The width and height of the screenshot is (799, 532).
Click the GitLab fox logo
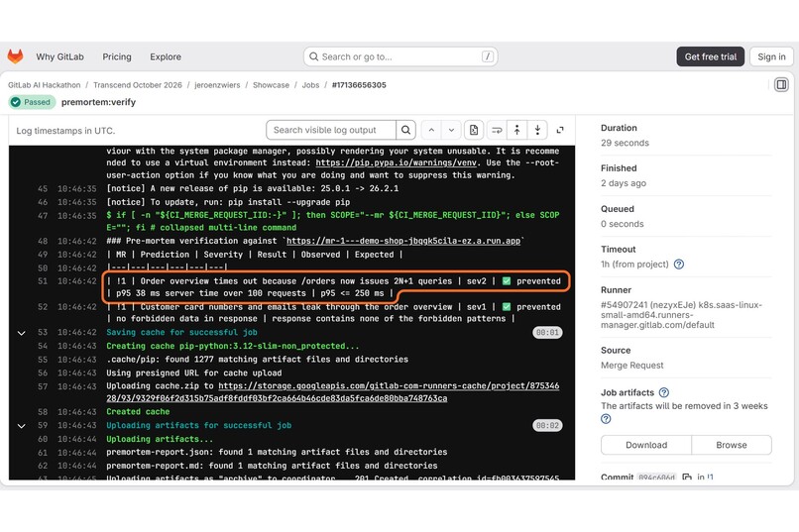15,56
